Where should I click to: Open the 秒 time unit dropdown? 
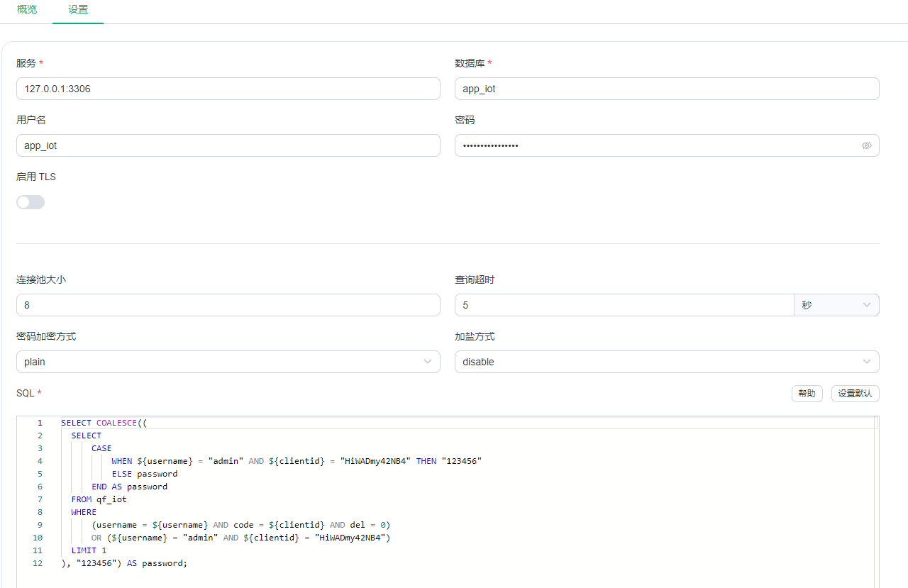click(x=836, y=305)
